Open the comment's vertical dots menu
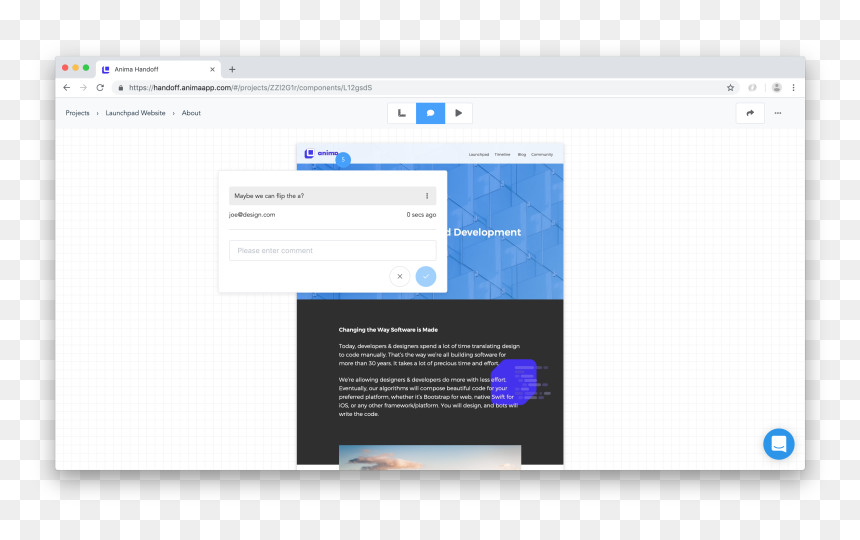 (x=427, y=196)
